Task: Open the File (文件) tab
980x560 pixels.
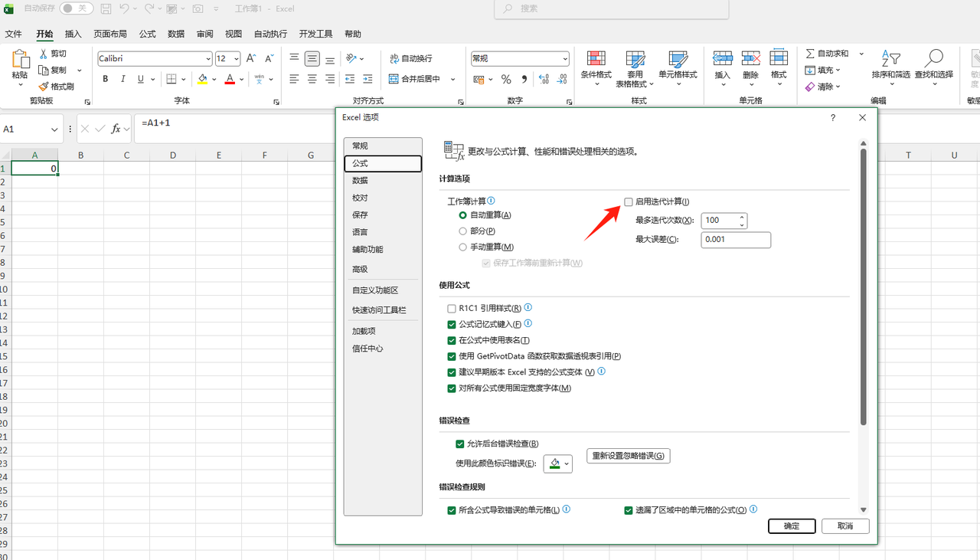Action: (14, 34)
